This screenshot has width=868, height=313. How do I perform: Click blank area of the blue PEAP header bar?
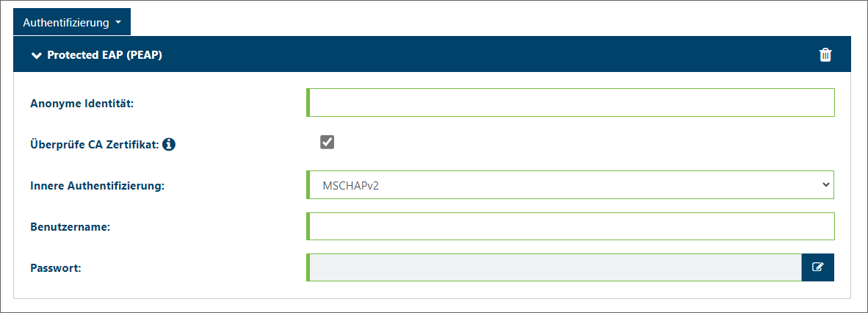click(487, 54)
